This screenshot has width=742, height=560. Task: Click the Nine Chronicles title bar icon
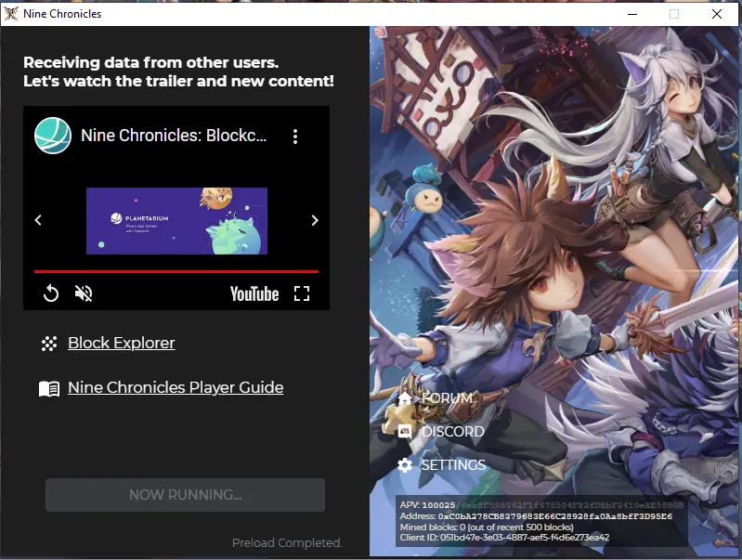click(11, 13)
